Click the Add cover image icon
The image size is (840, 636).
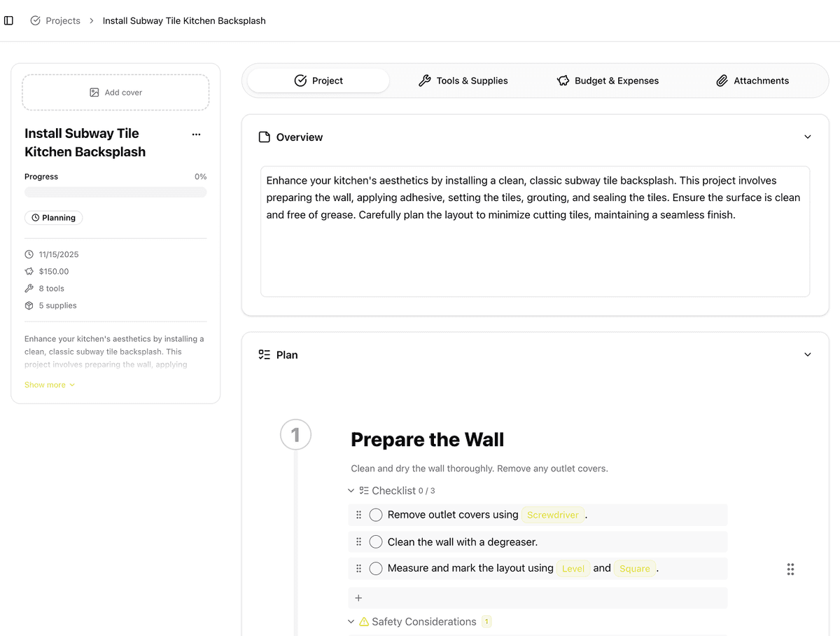click(94, 92)
